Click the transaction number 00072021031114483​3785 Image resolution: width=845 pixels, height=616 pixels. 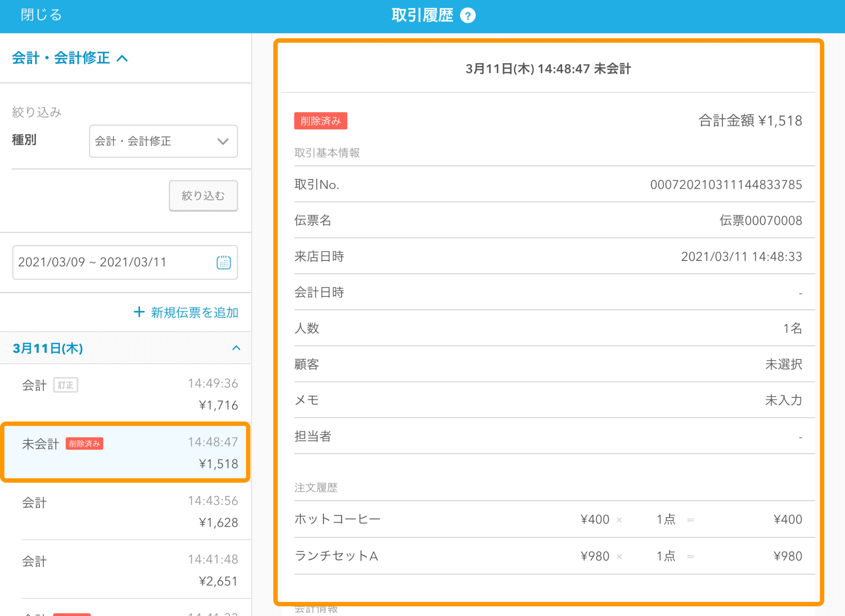726,184
